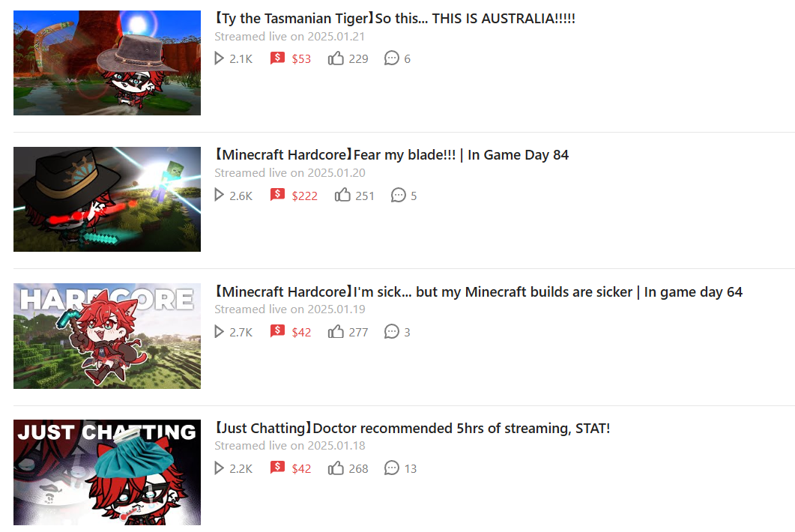Open the Doctor recommended 5hrs Just Chatting title

[412, 428]
